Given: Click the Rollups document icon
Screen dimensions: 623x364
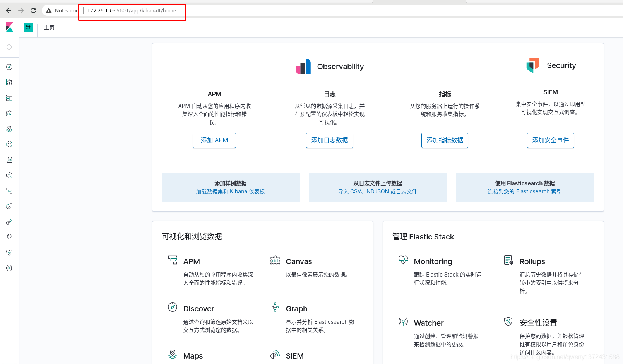Looking at the screenshot, I should (508, 260).
